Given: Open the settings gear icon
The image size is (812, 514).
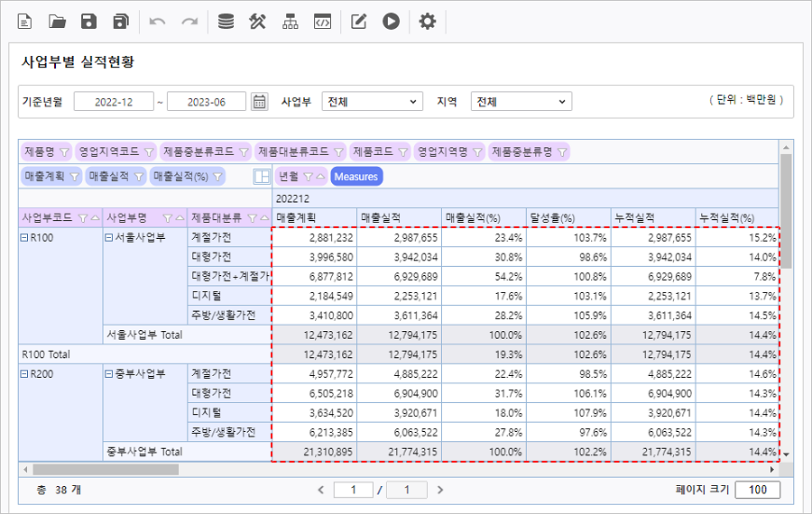Looking at the screenshot, I should click(x=428, y=22).
